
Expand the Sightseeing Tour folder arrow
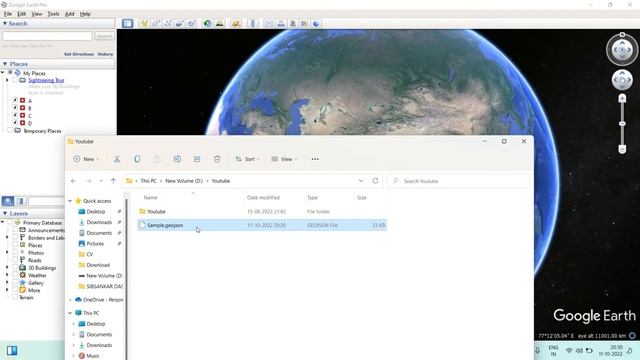(x=7, y=80)
